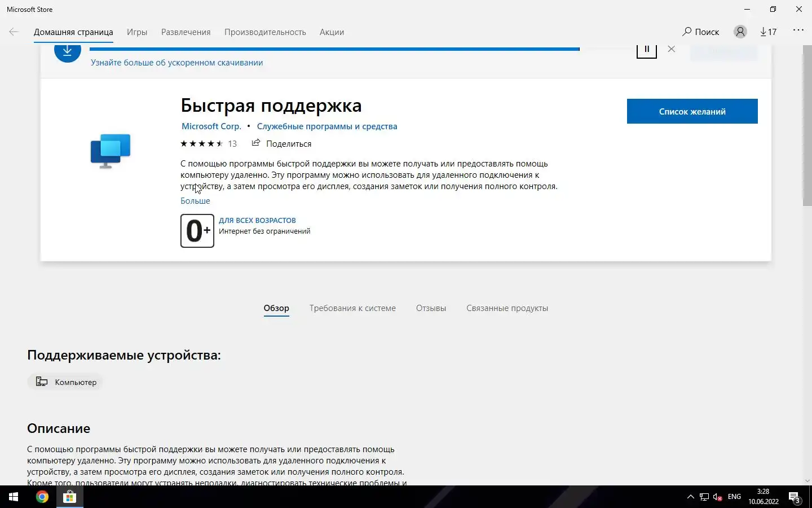Open the Windows Start menu

tap(14, 497)
